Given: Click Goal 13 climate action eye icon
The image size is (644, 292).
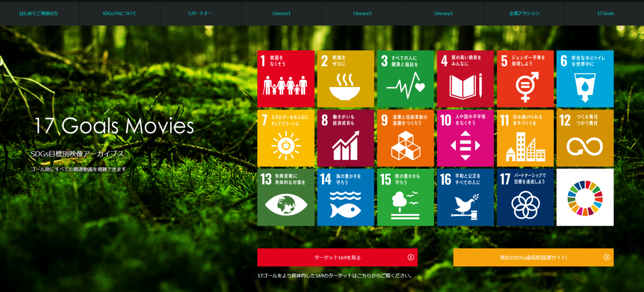Looking at the screenshot, I should [x=286, y=205].
